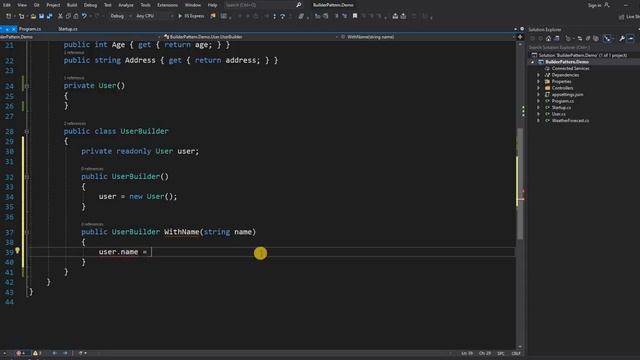Open the WithName member navigation dropdown
Screen dimensions: 640x360
(427, 37)
